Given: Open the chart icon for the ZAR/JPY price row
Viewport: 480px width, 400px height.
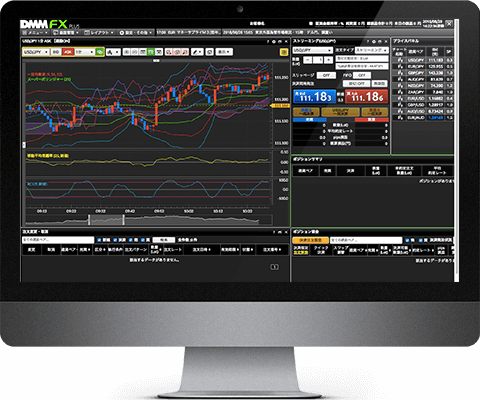Looking at the screenshot, I should coord(400,92).
